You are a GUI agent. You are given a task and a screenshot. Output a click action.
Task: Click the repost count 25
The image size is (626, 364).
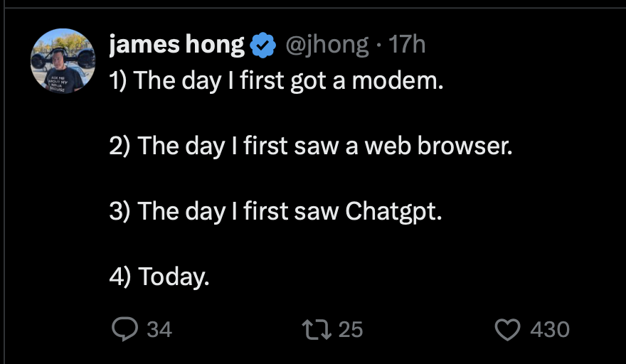tap(350, 329)
